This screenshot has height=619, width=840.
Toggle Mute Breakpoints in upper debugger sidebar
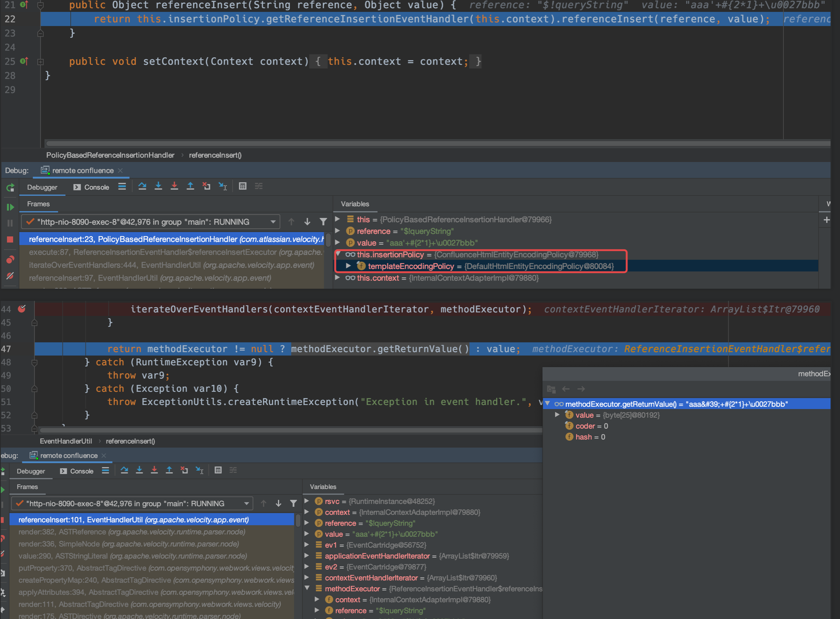pos(10,276)
